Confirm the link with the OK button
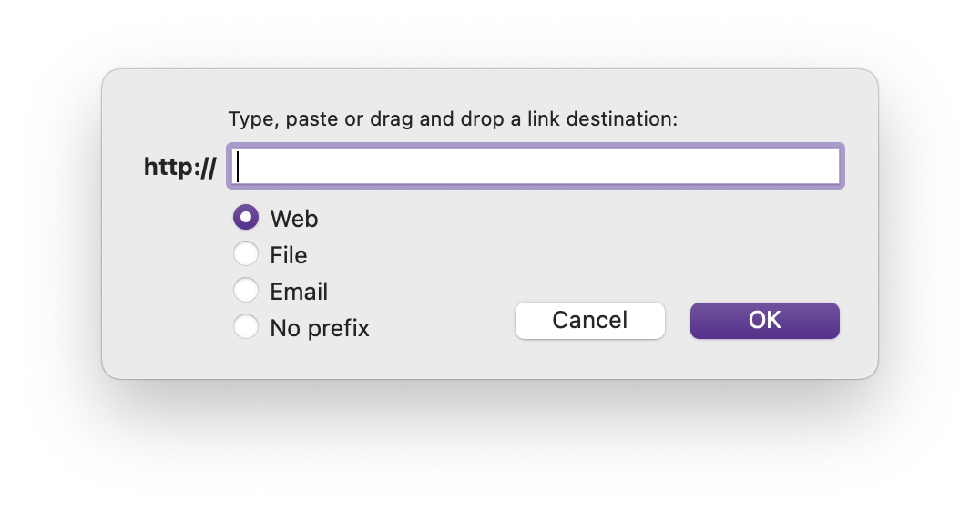 [764, 320]
